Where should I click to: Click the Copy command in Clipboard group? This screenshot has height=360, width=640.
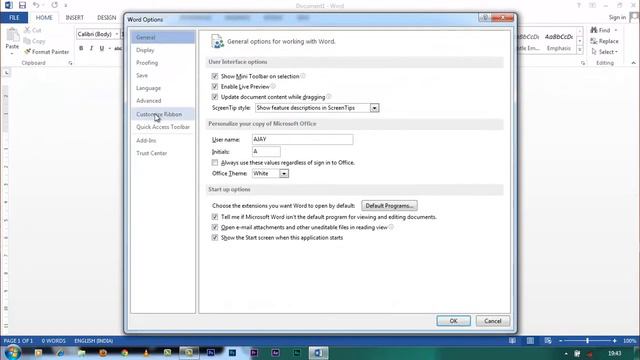click(x=34, y=41)
